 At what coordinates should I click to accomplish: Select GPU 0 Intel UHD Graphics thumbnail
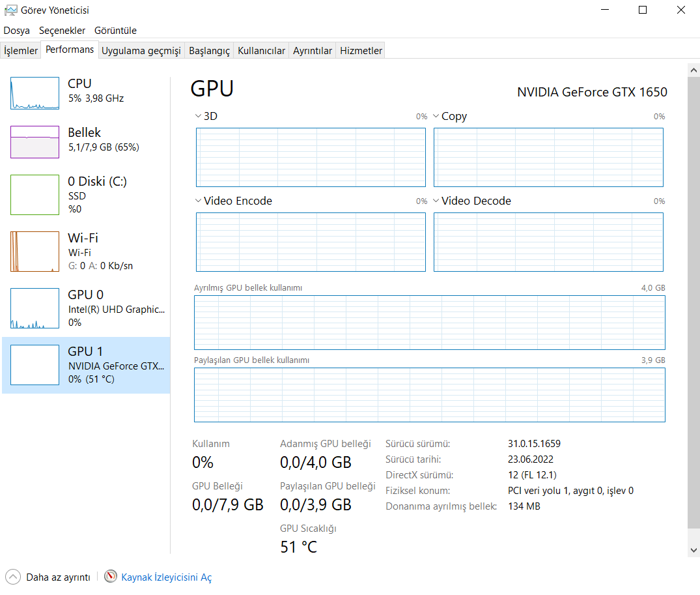[35, 308]
